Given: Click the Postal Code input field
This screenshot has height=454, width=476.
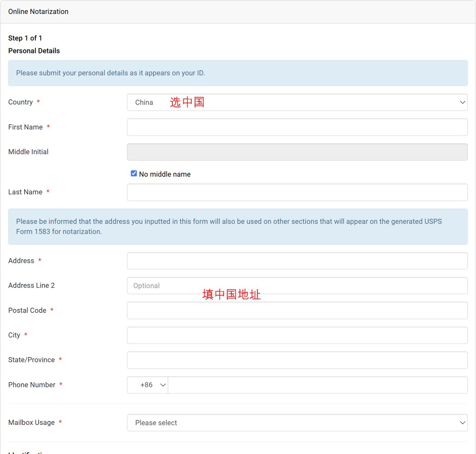Looking at the screenshot, I should (297, 310).
